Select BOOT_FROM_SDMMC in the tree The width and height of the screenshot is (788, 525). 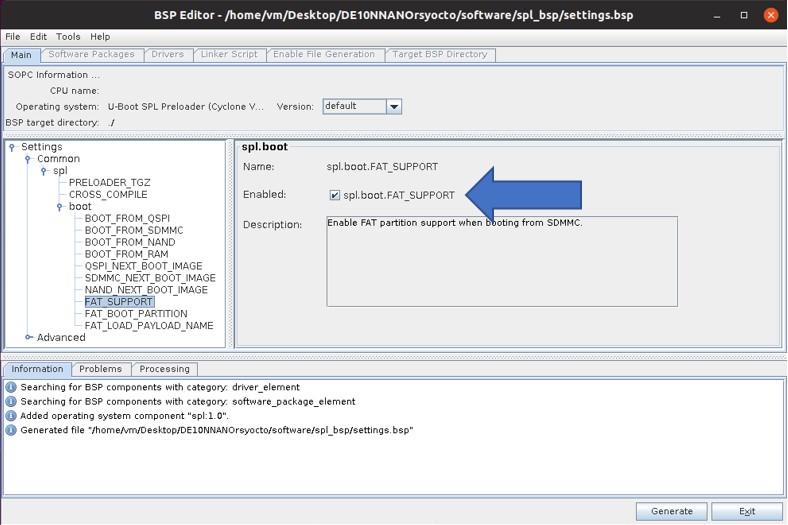(133, 231)
